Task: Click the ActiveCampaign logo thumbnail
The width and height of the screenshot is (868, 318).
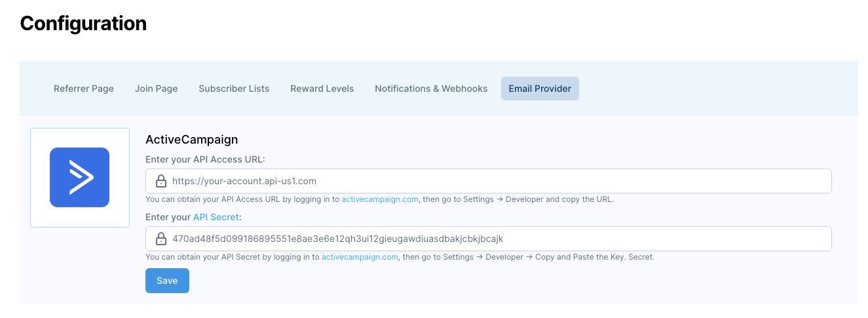Action: click(x=80, y=178)
